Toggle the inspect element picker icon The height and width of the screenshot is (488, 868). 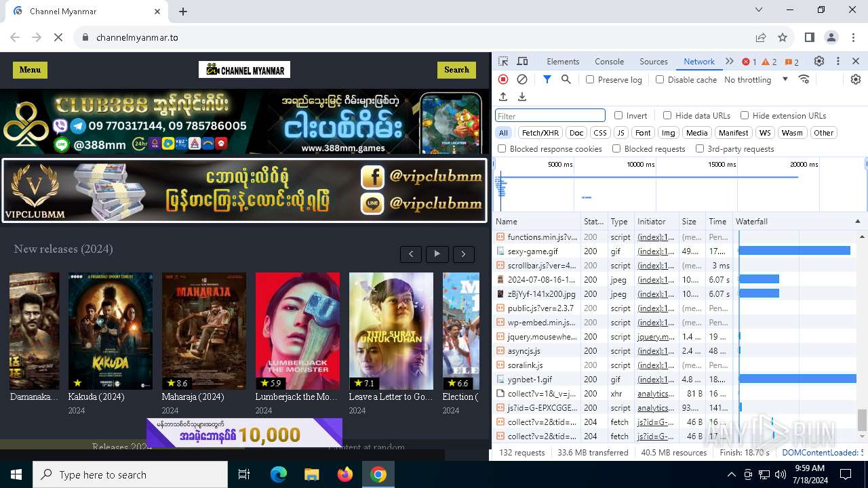[x=503, y=62]
